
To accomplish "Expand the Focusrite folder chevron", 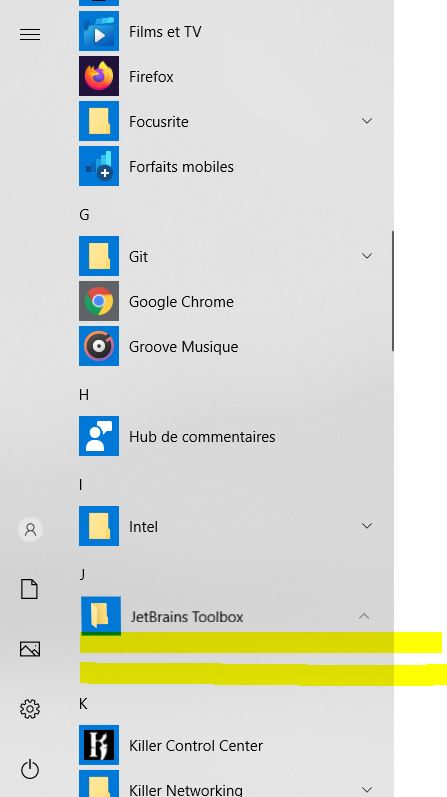I will (367, 121).
